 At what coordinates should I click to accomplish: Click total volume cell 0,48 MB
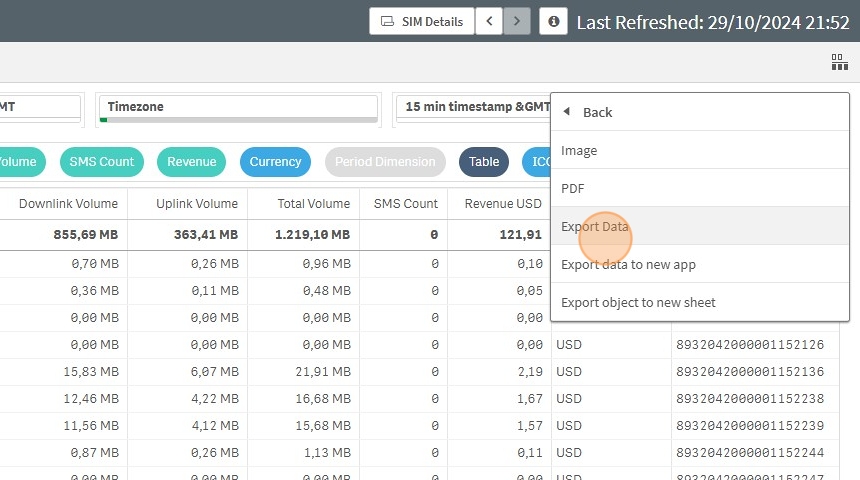[327, 290]
